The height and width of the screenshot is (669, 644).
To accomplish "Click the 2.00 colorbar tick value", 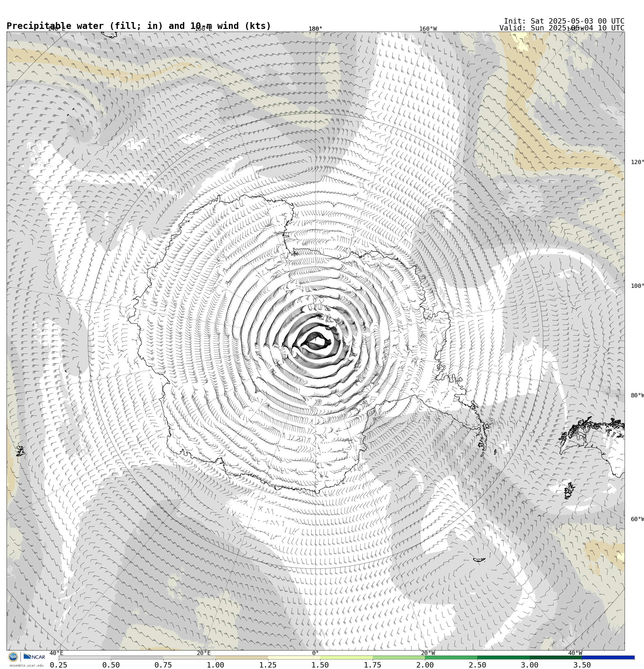I will click(425, 665).
